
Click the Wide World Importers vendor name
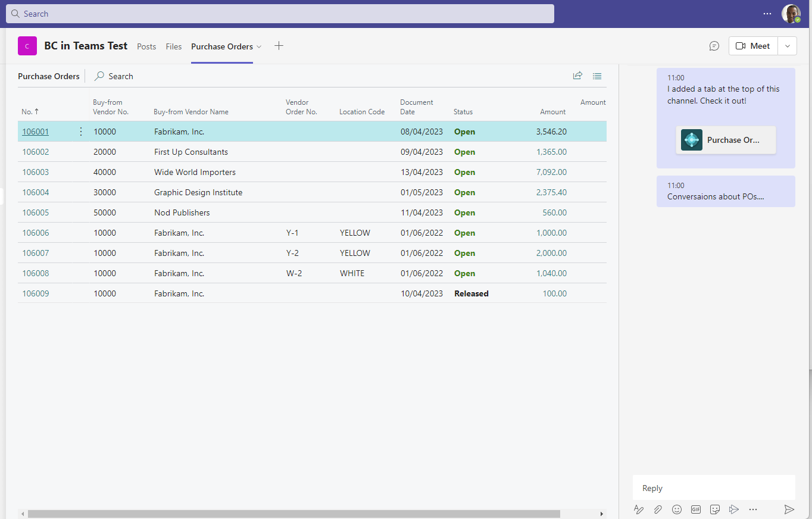point(195,172)
